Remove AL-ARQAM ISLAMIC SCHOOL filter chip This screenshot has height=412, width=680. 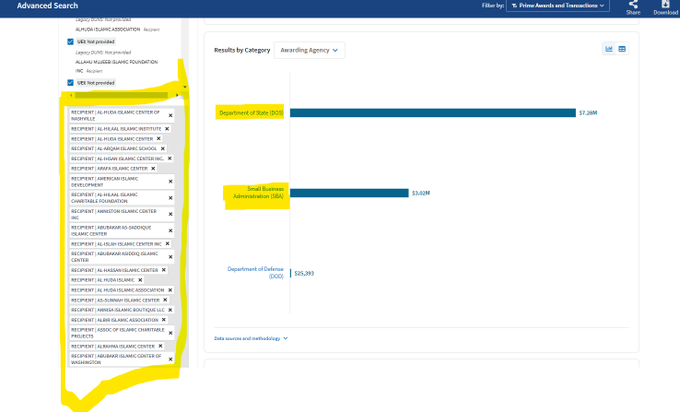tap(163, 148)
